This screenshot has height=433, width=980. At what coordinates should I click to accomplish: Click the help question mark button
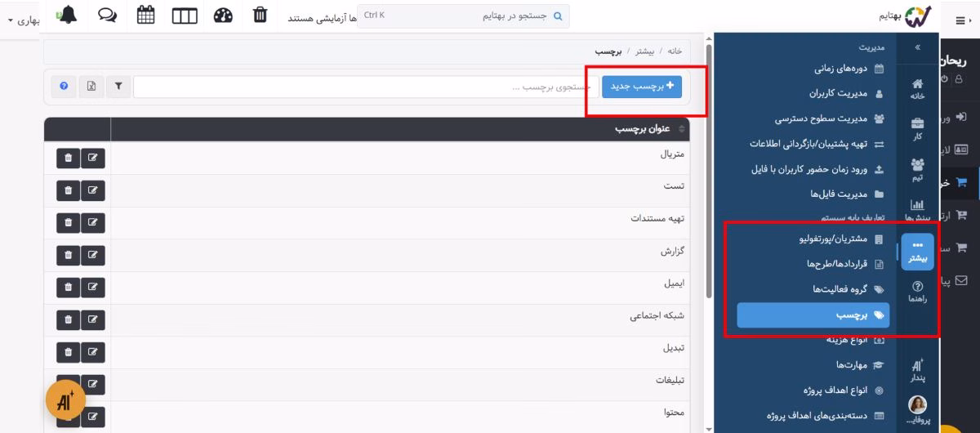tap(65, 86)
